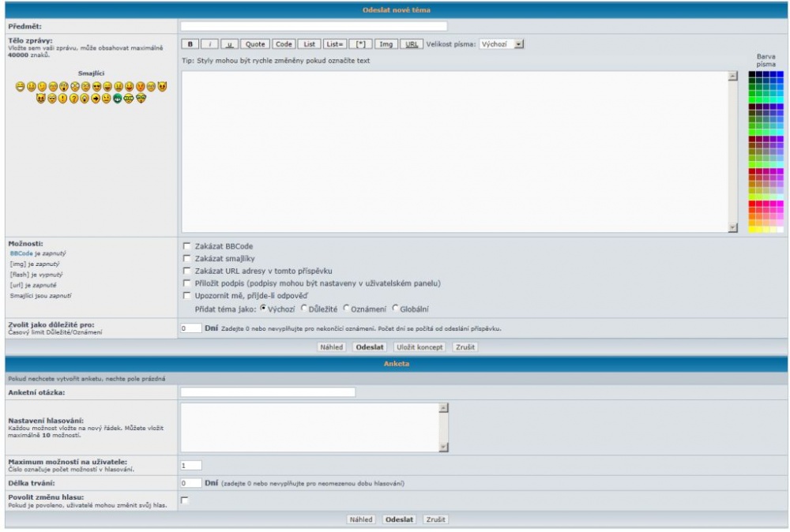Check the Zakázat smajlíky checkbox
Image resolution: width=790 pixels, height=532 pixels.
pos(187,258)
